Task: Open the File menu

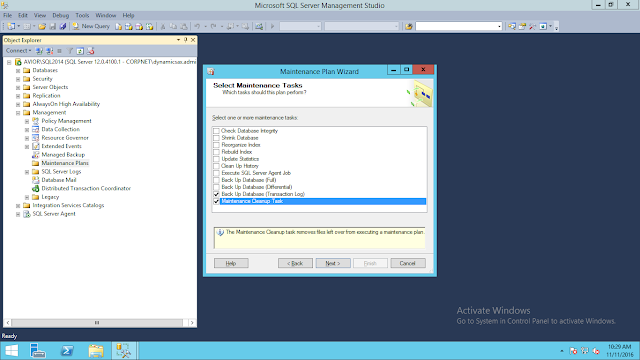Action: click(7, 16)
